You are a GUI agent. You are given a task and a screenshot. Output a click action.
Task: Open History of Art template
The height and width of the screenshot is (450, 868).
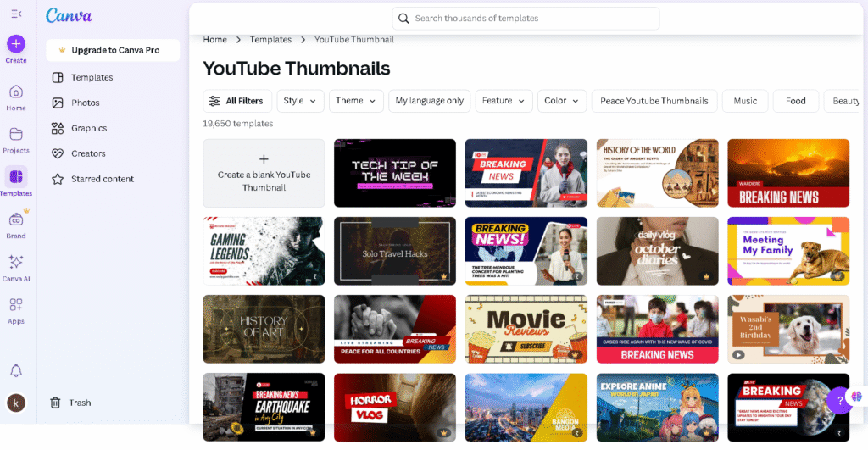pos(264,330)
